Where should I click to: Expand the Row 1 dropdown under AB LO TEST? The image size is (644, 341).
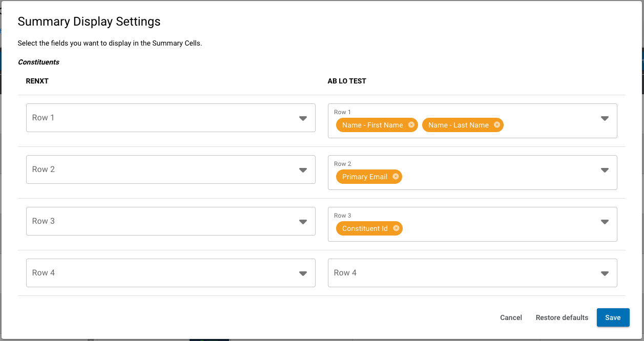coord(605,120)
